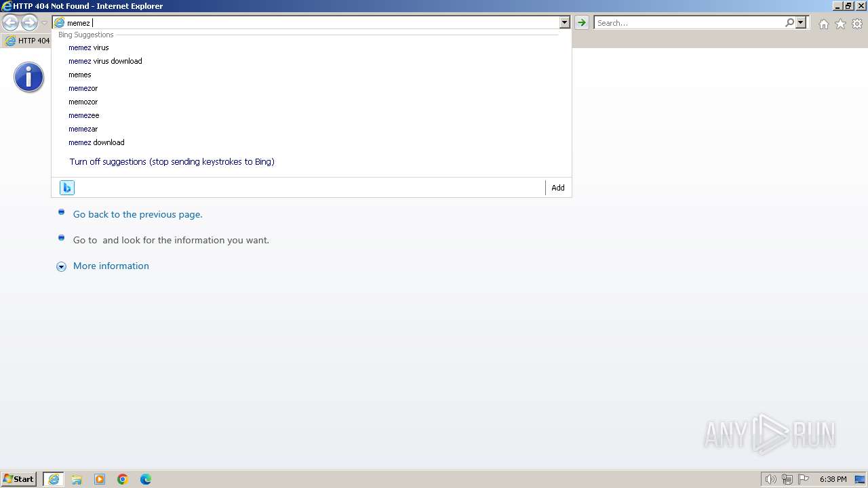Click the More information link text

[111, 266]
